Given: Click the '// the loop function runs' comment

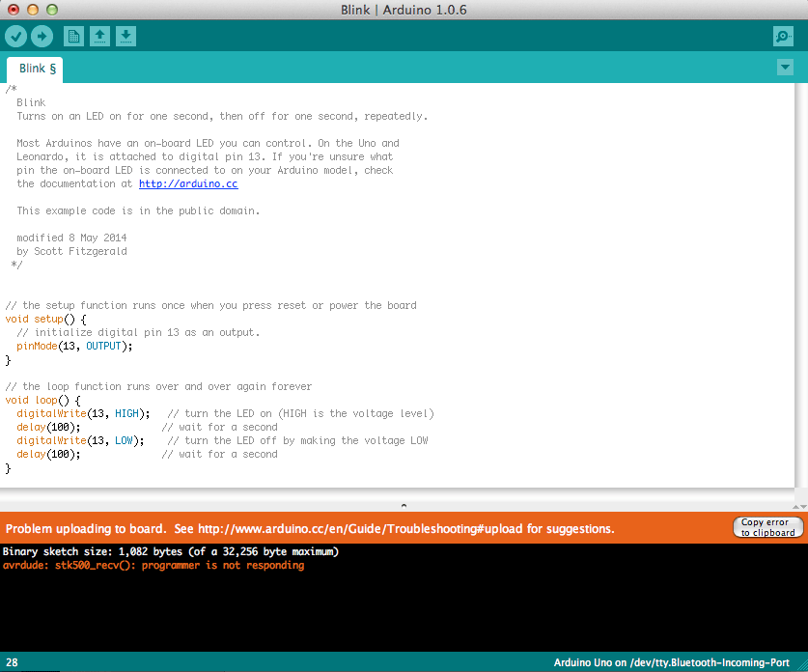Looking at the screenshot, I should [158, 386].
